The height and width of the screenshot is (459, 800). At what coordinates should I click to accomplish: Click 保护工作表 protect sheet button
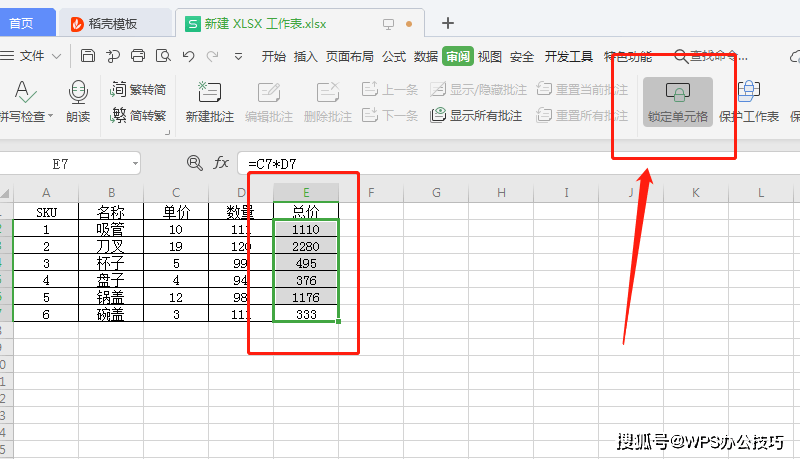[748, 102]
